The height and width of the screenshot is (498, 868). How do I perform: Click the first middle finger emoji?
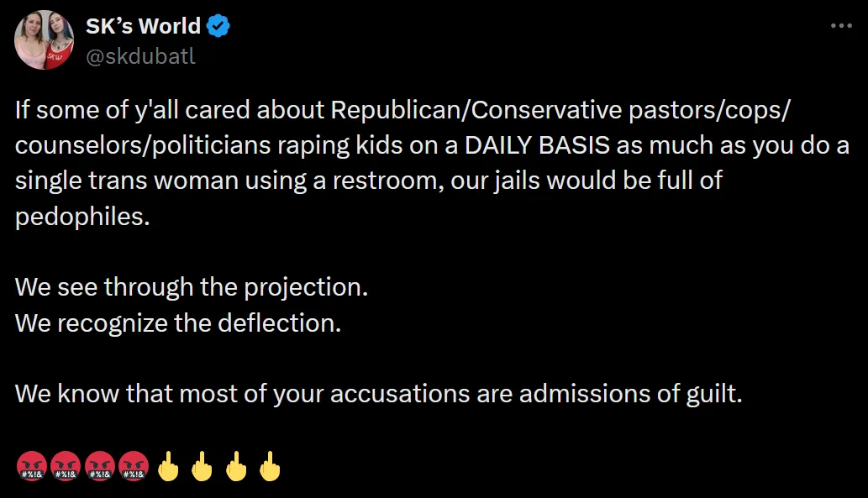coord(168,466)
